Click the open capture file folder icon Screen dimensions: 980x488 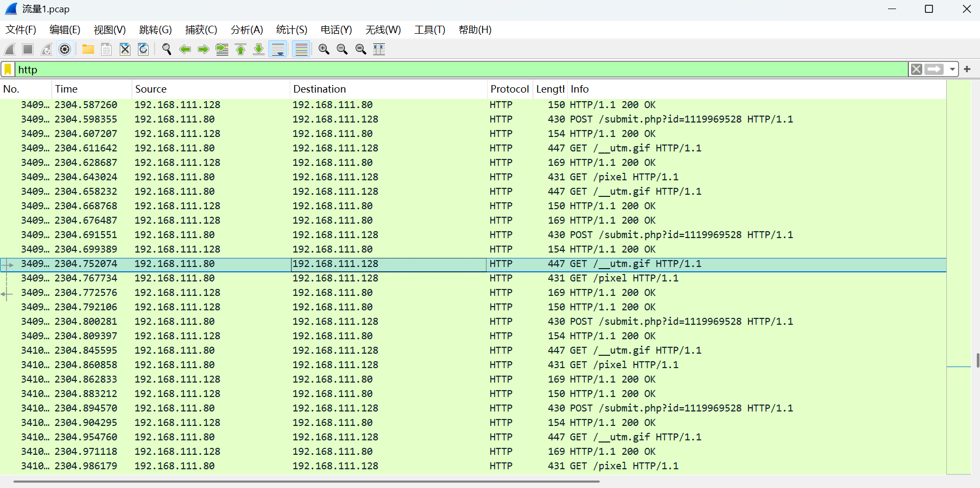[88, 49]
